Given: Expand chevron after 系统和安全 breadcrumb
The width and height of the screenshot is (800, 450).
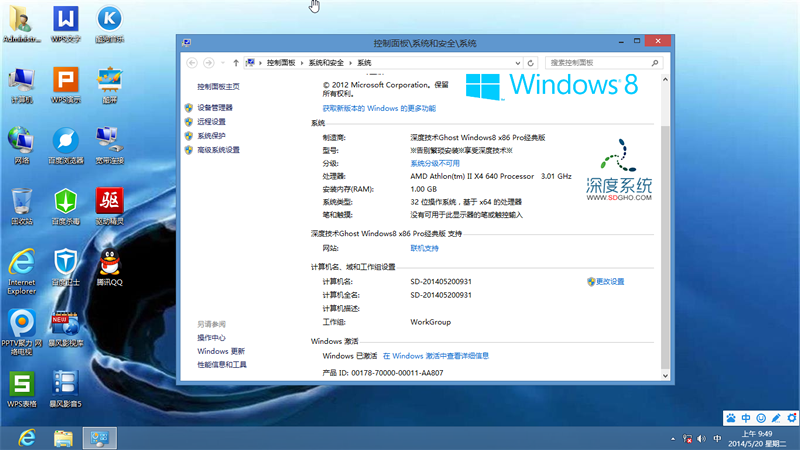Looking at the screenshot, I should (351, 63).
